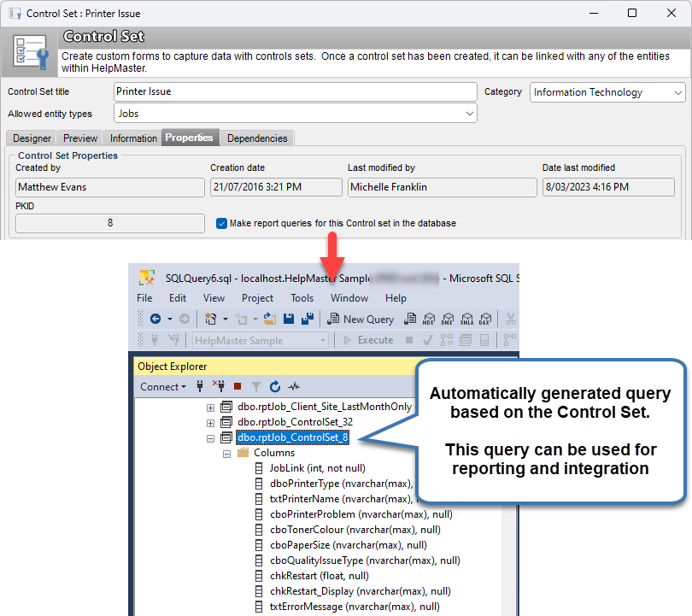Open the Help menu in SSMS
The width and height of the screenshot is (692, 616).
coord(396,298)
